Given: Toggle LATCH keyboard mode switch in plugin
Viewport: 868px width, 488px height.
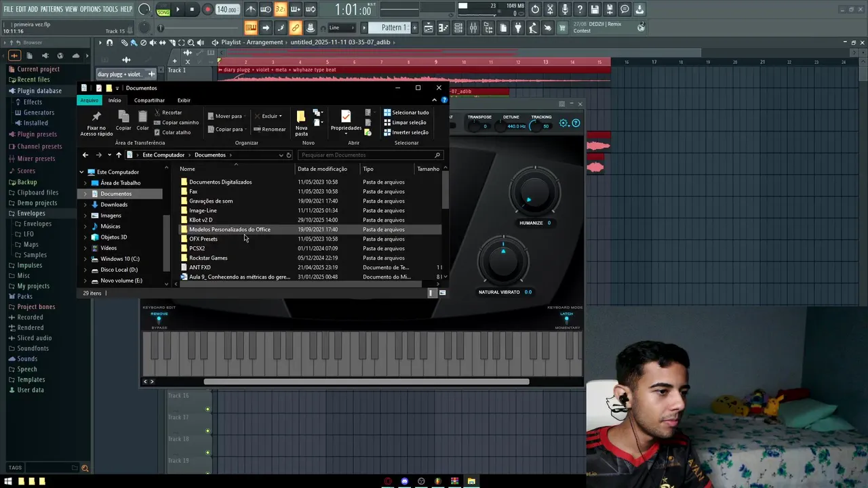Looking at the screenshot, I should (x=566, y=320).
